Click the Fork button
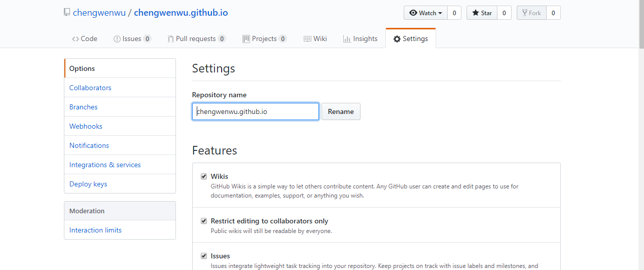The height and width of the screenshot is (270, 644). point(531,13)
